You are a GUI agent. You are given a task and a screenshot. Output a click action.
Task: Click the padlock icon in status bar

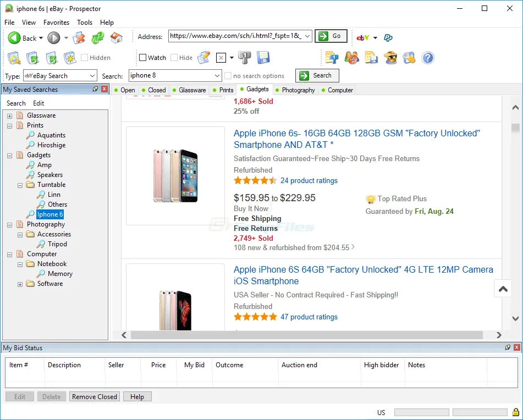point(516,412)
